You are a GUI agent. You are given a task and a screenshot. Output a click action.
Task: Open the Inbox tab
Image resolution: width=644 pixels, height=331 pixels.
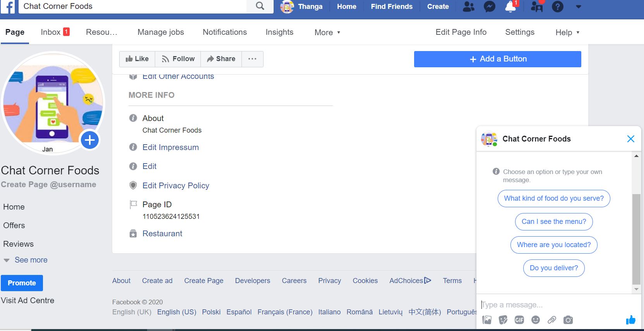tap(55, 32)
